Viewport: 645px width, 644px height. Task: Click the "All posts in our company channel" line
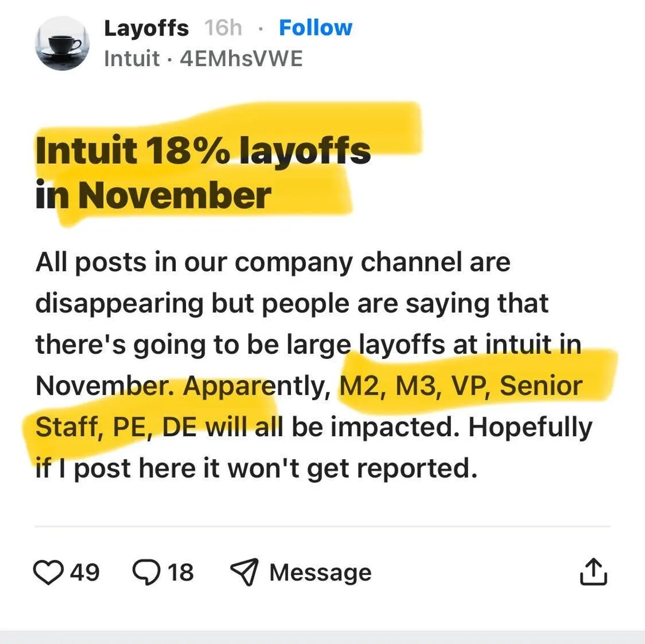click(x=273, y=263)
